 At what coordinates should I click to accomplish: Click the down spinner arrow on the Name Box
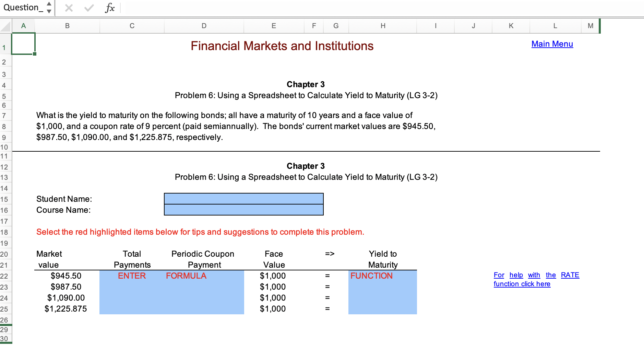49,11
